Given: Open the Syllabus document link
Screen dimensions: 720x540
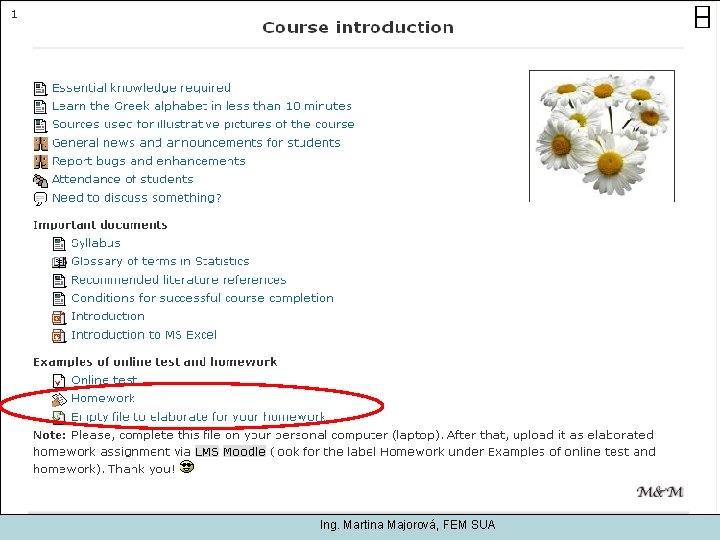Looking at the screenshot, I should (x=96, y=243).
